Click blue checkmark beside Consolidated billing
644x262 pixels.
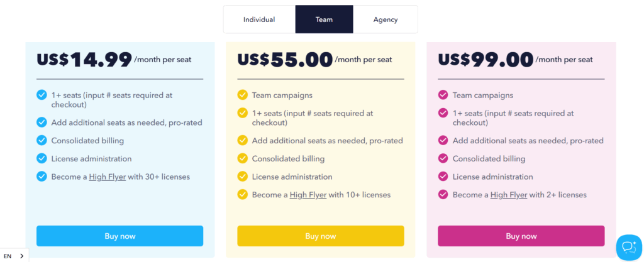(x=42, y=141)
